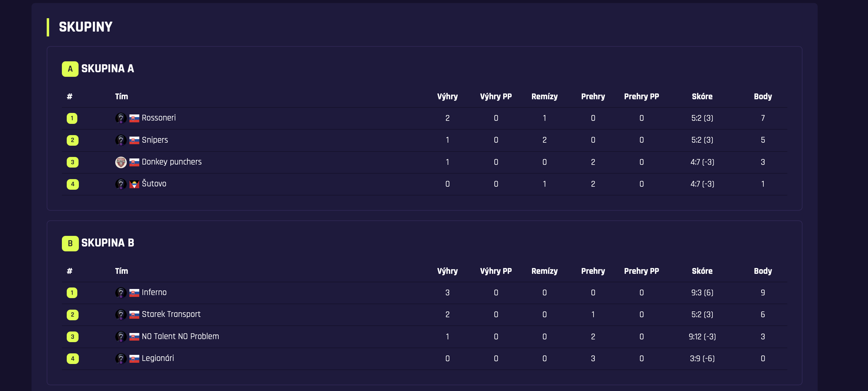The height and width of the screenshot is (391, 868).
Task: Click the Šutovo country flag icon
Action: point(134,184)
